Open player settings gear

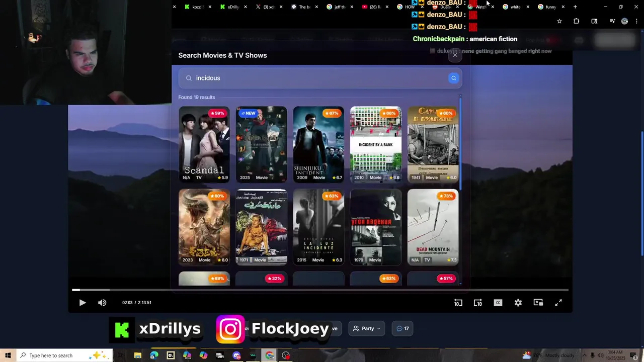[x=518, y=303]
